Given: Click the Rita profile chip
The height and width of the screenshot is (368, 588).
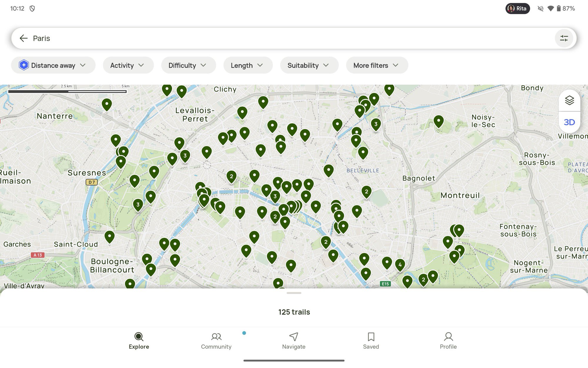Looking at the screenshot, I should pos(517,9).
